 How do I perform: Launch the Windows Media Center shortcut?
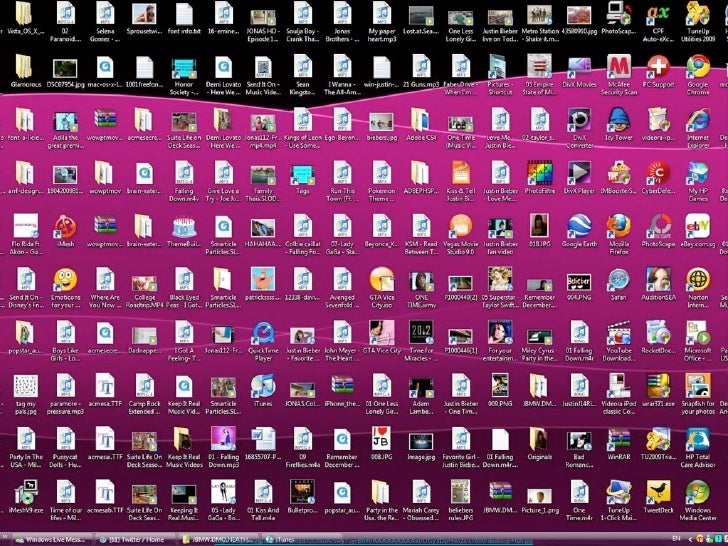[698, 491]
